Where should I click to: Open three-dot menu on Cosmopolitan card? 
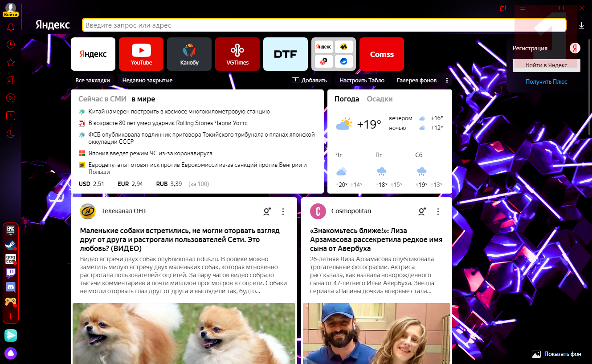coord(438,211)
